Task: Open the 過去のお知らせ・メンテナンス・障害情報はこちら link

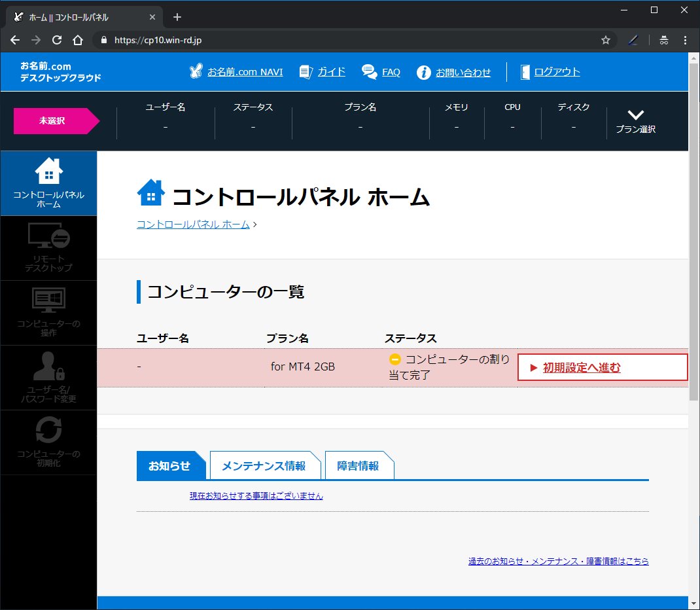Action: 559,561
